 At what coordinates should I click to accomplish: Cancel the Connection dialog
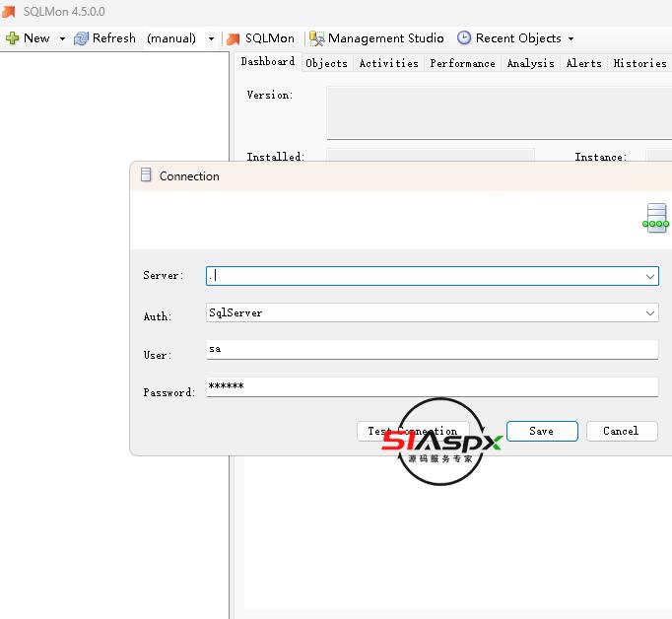tap(621, 431)
